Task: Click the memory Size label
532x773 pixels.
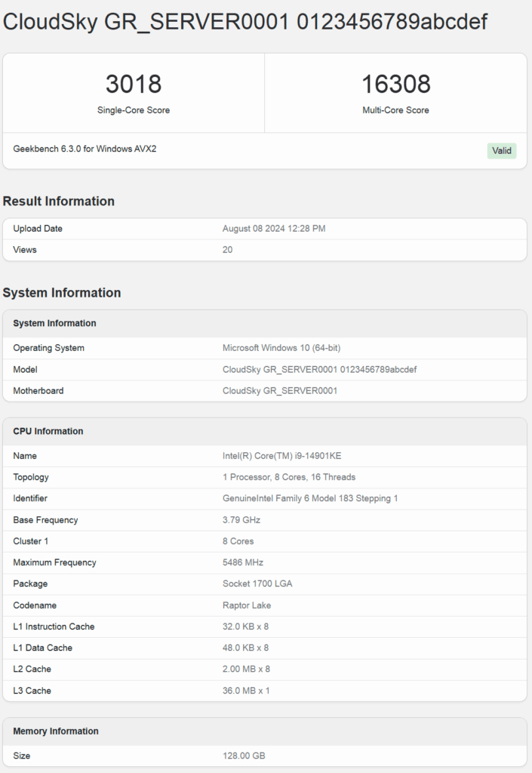Action: pyautogui.click(x=22, y=756)
